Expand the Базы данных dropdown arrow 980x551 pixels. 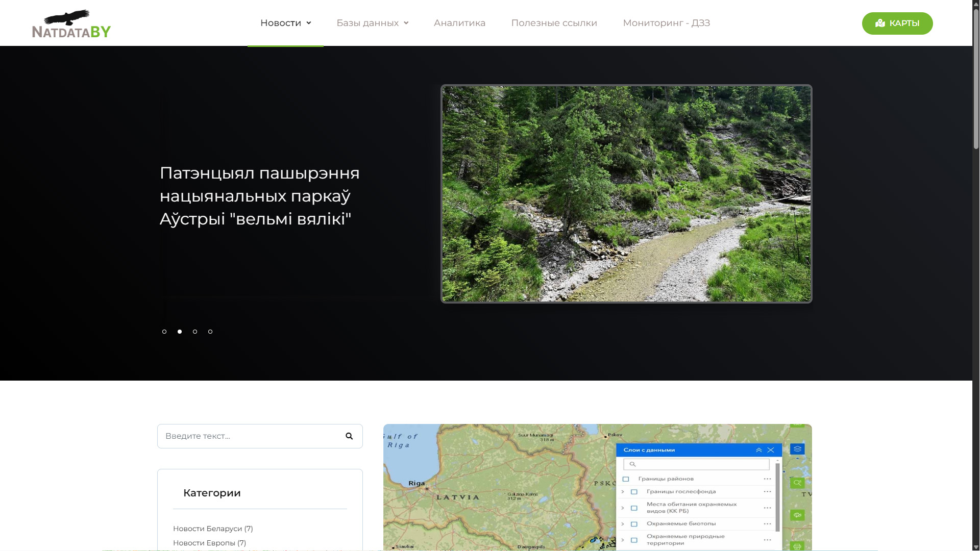click(x=406, y=23)
